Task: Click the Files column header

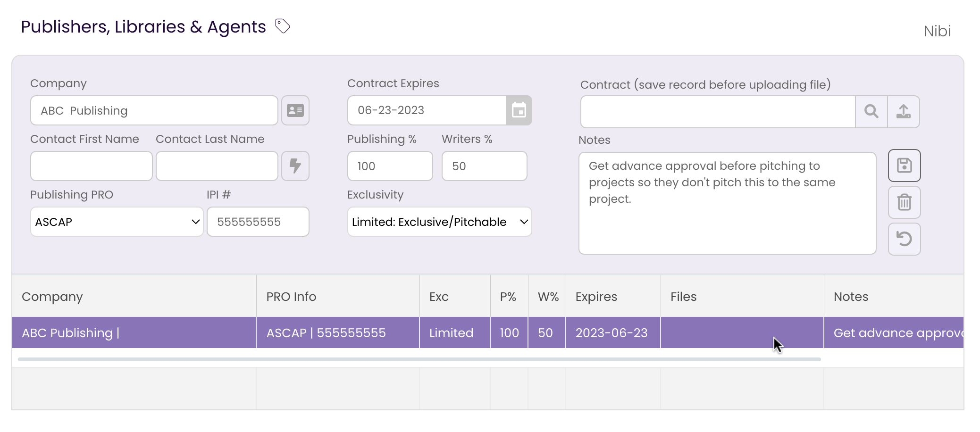Action: point(742,297)
